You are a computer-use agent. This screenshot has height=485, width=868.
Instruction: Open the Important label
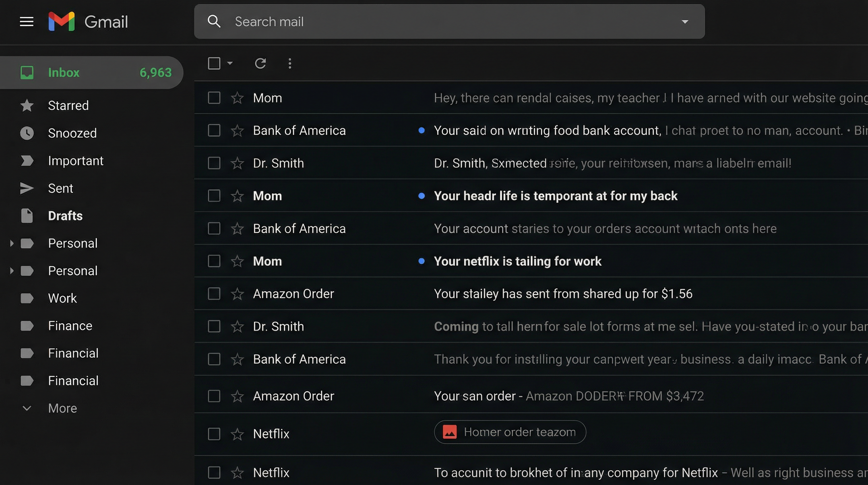(x=76, y=160)
